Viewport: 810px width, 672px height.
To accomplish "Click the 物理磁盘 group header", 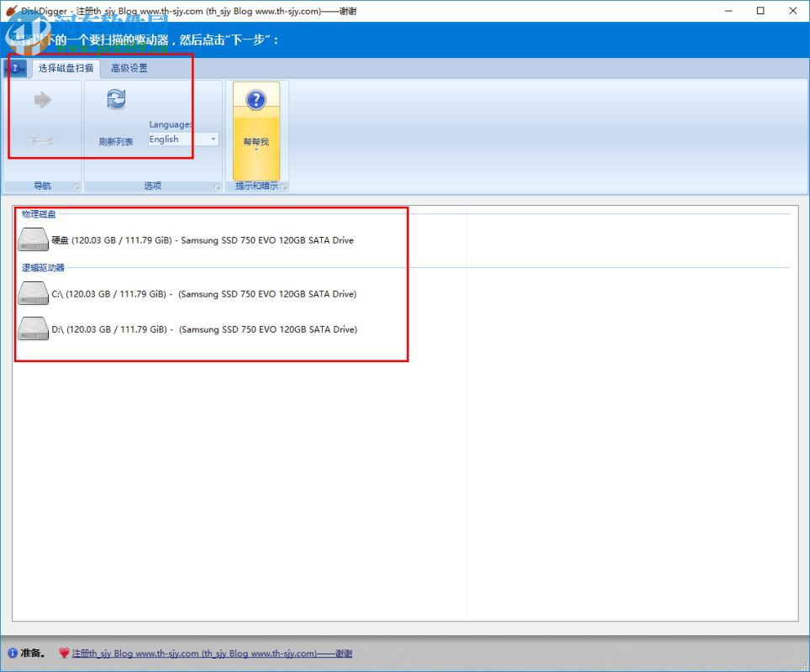I will tap(39, 214).
